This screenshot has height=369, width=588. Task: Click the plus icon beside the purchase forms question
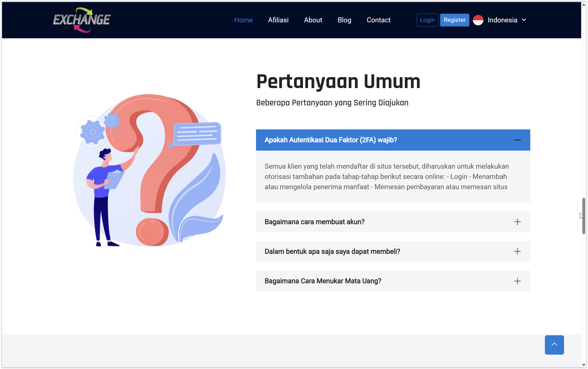[x=518, y=251]
